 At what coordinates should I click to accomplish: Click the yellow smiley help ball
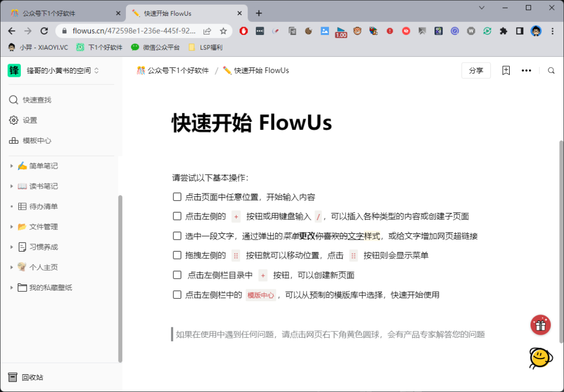click(x=540, y=359)
